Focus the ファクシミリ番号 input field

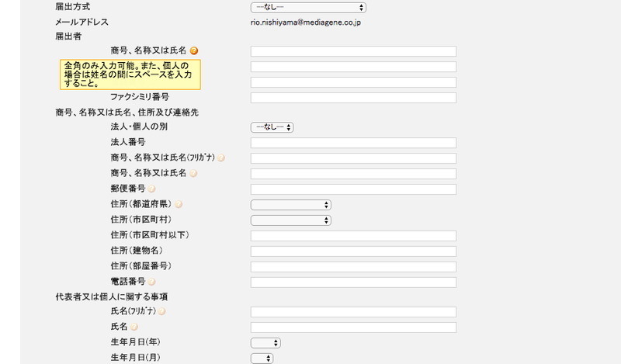(353, 98)
